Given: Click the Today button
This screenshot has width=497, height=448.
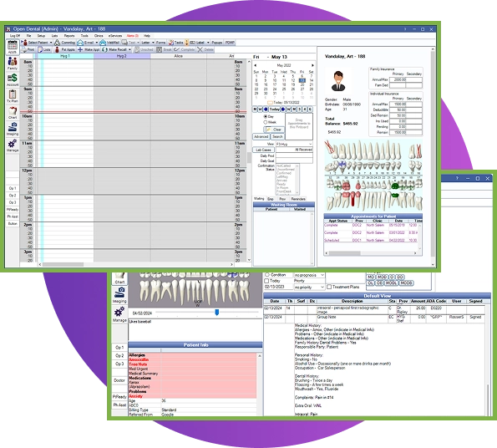Looking at the screenshot, I should click(275, 109).
